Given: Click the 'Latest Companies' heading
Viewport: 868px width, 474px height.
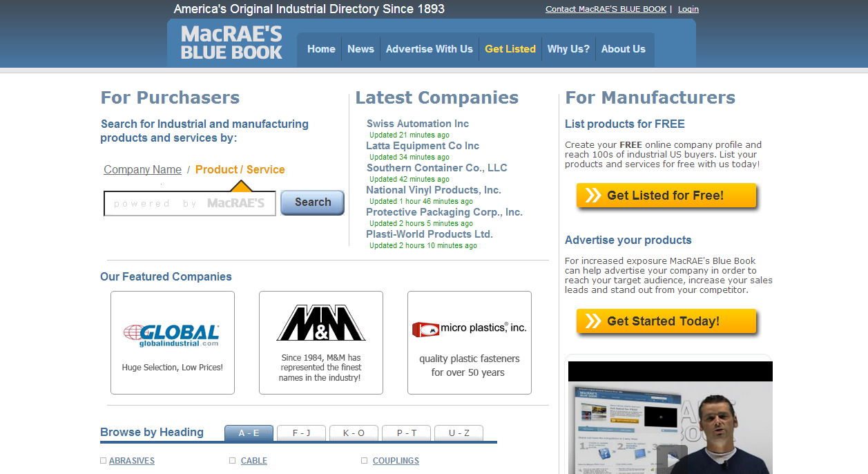Looking at the screenshot, I should (x=437, y=97).
